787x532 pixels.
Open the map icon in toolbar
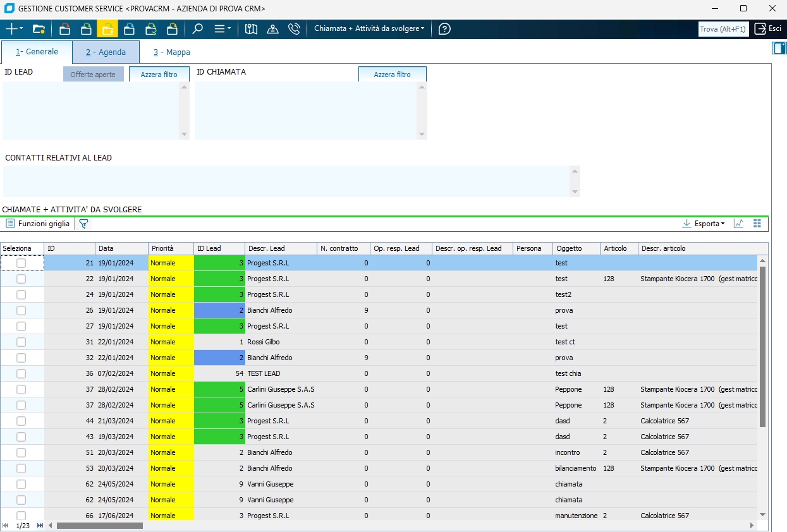click(252, 29)
